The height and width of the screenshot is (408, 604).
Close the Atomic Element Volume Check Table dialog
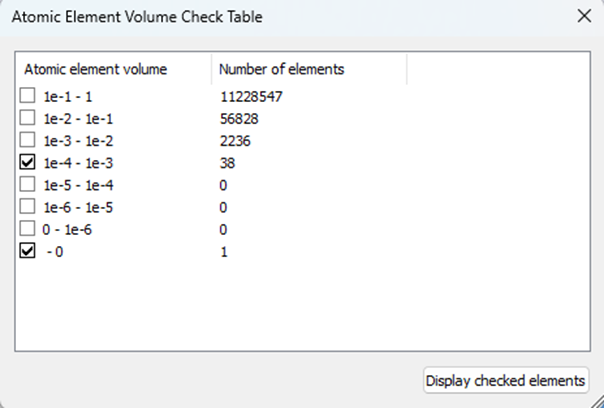pos(584,17)
